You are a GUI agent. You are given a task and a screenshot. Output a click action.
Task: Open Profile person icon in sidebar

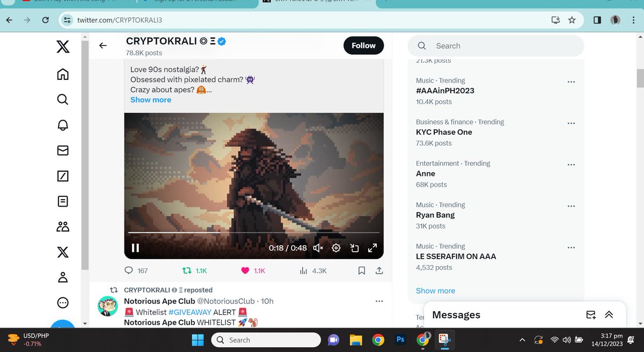(63, 277)
